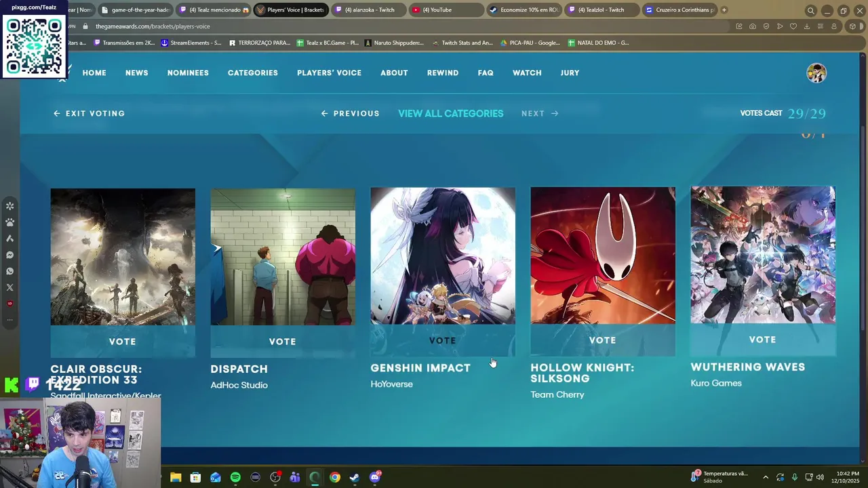The height and width of the screenshot is (488, 868).
Task: Open File Explorer from the taskbar
Action: click(x=176, y=477)
